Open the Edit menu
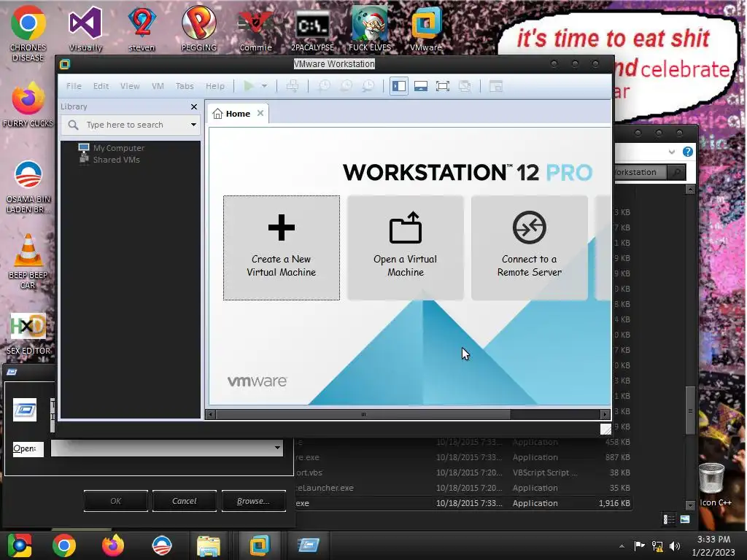The width and height of the screenshot is (747, 560). (x=101, y=86)
